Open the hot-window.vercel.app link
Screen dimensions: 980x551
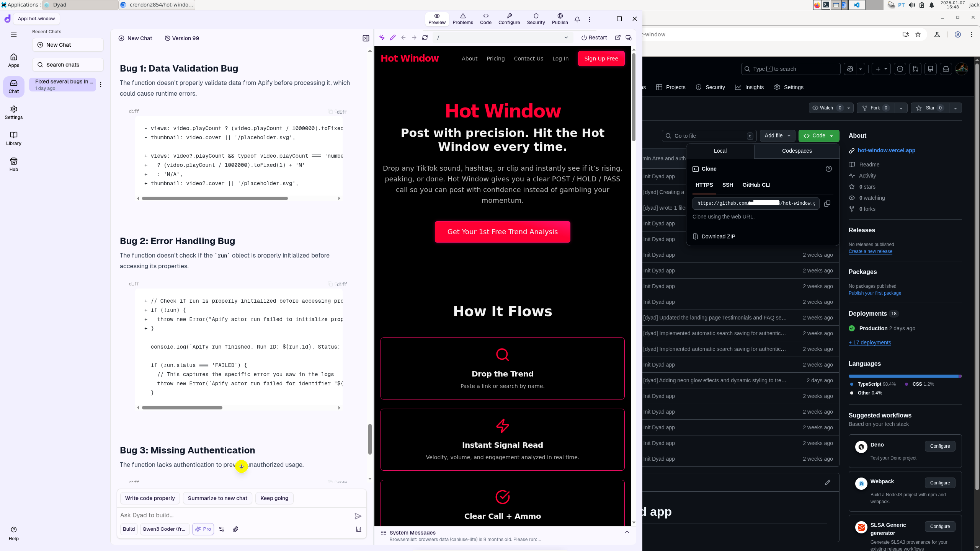pyautogui.click(x=887, y=150)
